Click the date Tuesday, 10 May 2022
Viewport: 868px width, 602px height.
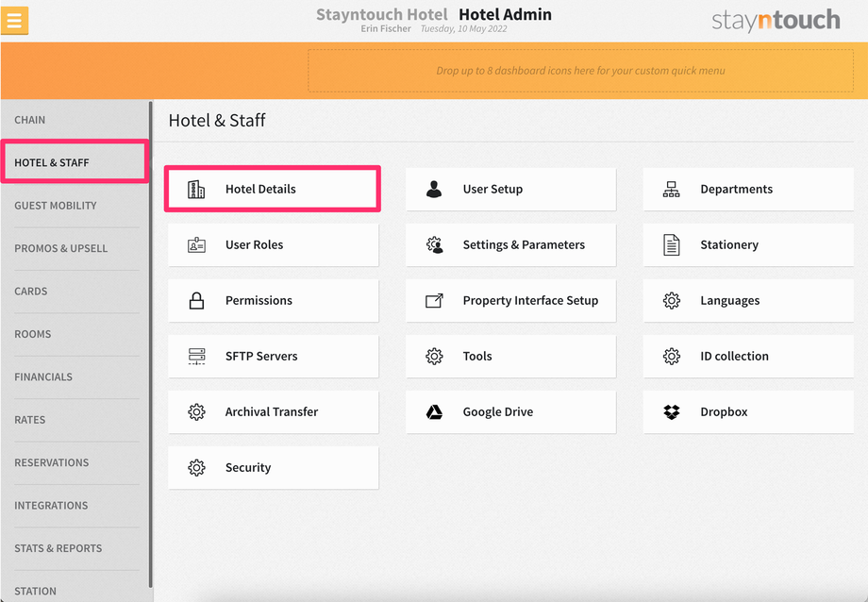(x=463, y=29)
